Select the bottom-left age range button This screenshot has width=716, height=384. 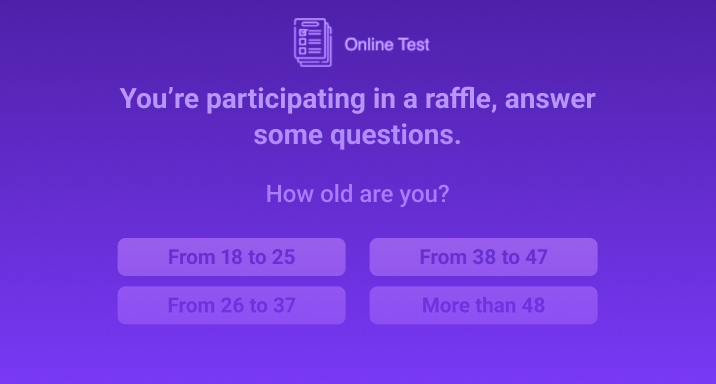coord(232,305)
